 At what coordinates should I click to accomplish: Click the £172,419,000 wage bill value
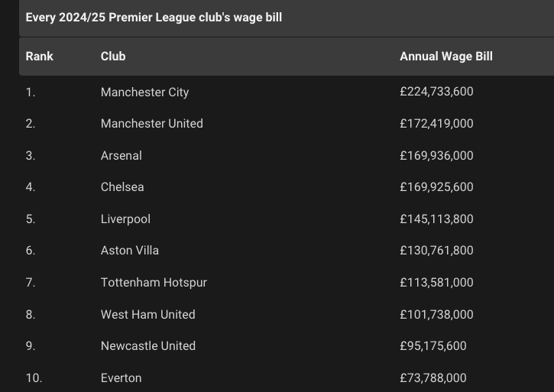tap(436, 124)
